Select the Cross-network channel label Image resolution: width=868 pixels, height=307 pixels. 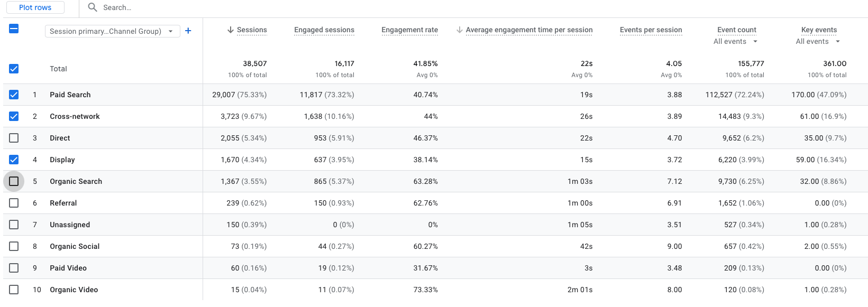75,116
